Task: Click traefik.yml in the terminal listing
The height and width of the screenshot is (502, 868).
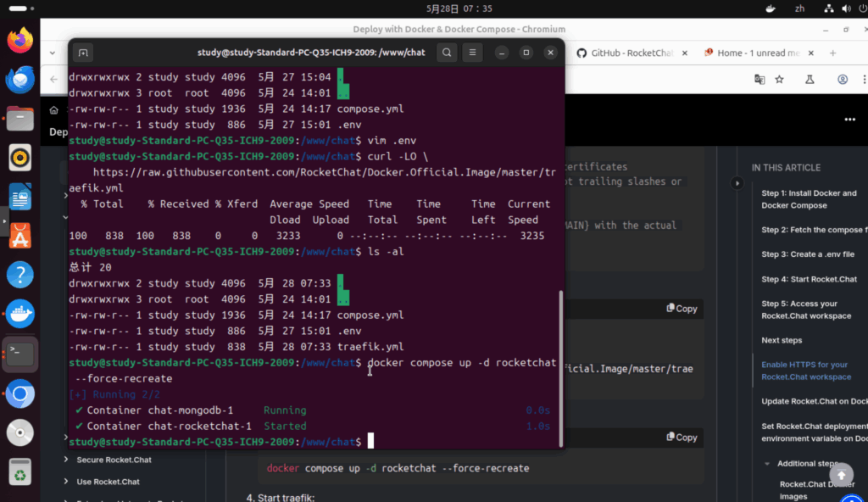Action: [x=370, y=347]
